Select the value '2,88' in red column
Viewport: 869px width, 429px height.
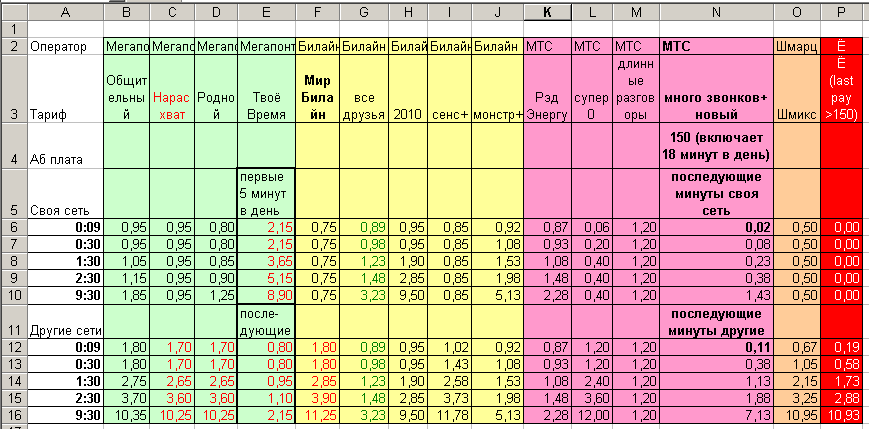point(842,398)
